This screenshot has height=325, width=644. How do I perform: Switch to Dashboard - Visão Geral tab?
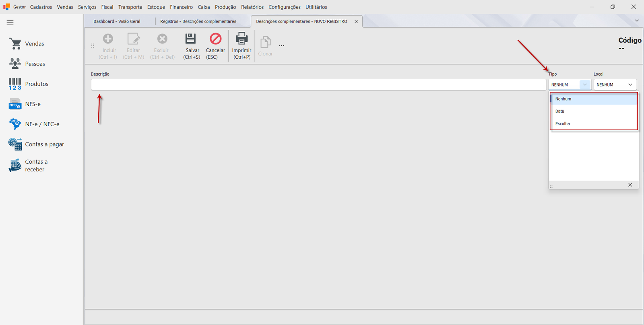(117, 21)
